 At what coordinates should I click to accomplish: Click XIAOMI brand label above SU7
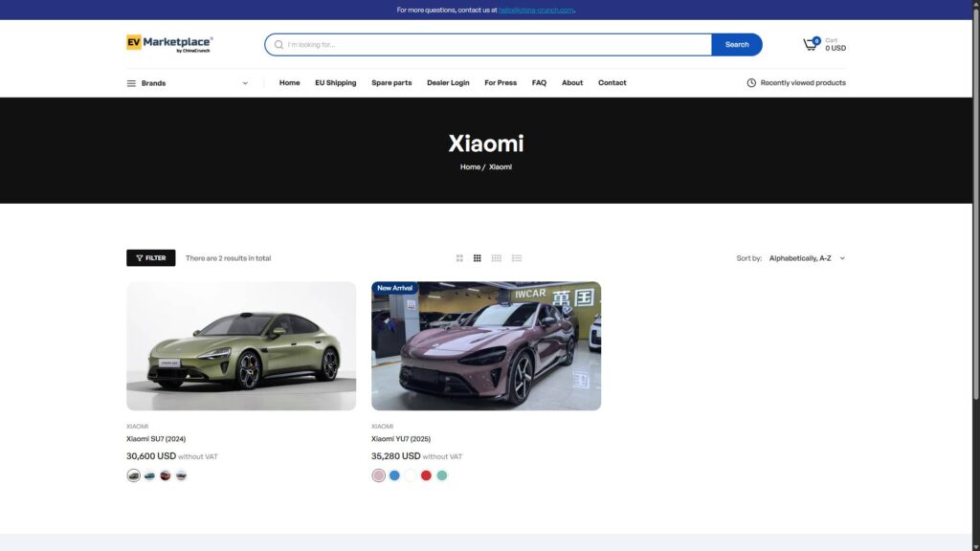138,427
